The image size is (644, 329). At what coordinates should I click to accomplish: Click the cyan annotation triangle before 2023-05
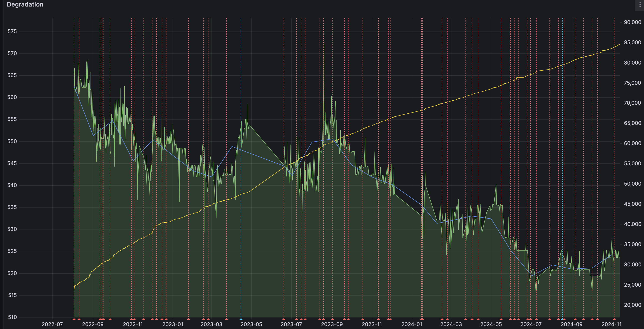(x=241, y=319)
